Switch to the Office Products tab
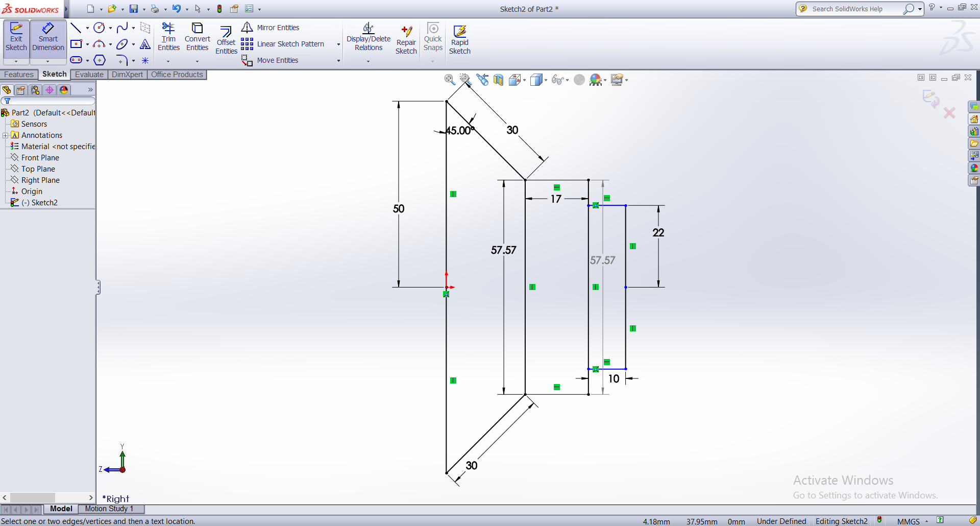Image resolution: width=980 pixels, height=526 pixels. [177, 75]
